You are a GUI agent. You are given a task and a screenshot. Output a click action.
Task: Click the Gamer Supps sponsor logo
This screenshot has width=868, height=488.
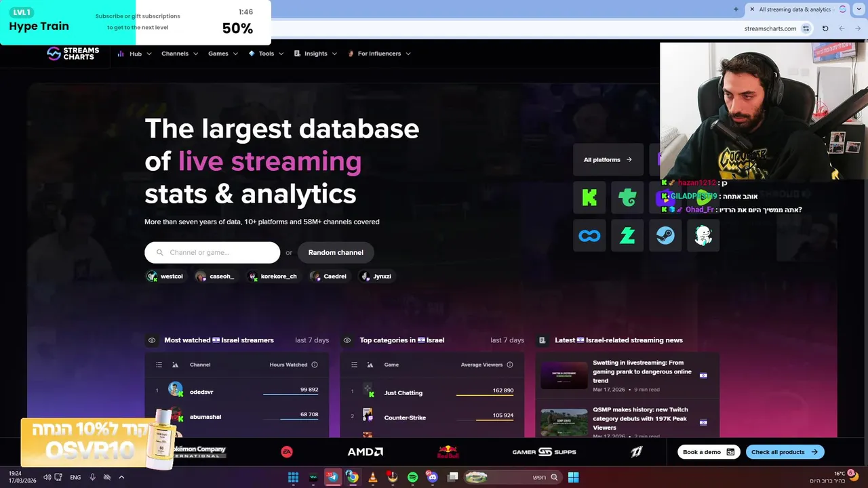point(544,452)
